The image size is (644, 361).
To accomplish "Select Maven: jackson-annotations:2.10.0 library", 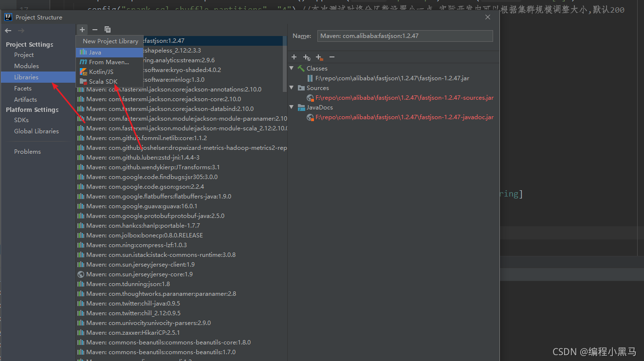I will tap(174, 89).
